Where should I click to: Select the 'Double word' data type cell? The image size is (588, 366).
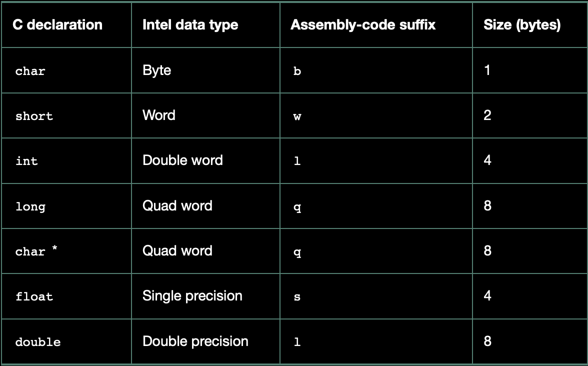click(x=205, y=161)
